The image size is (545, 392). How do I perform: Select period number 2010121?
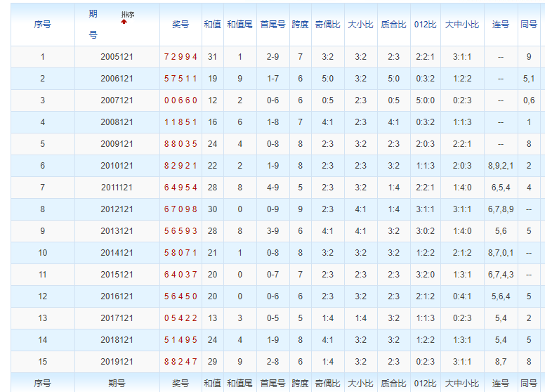(x=117, y=165)
